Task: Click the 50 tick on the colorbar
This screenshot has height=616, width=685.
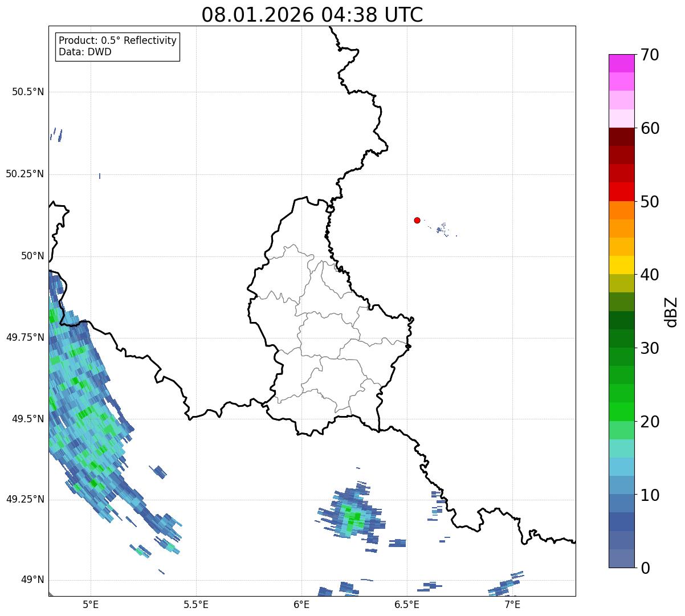Action: pos(650,202)
